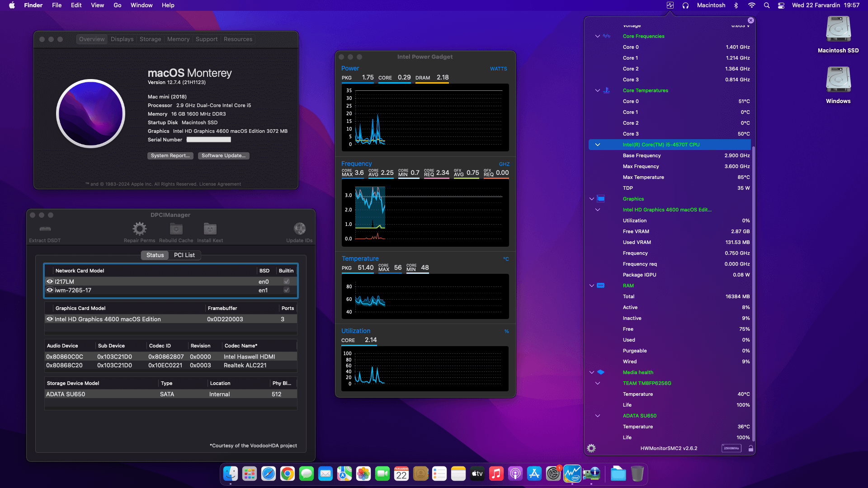Screen dimensions: 868x488
Task: Click eye icon beside Intel HD Graphics 4600
Action: (50, 319)
